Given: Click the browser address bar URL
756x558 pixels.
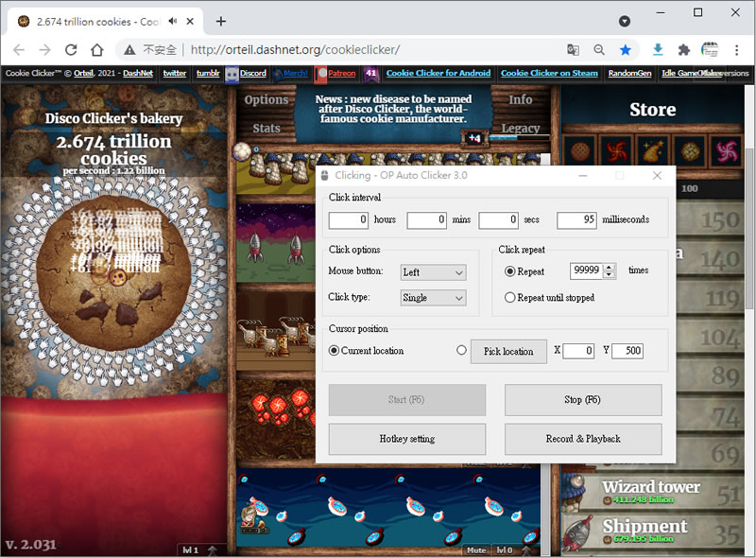Looking at the screenshot, I should [295, 50].
